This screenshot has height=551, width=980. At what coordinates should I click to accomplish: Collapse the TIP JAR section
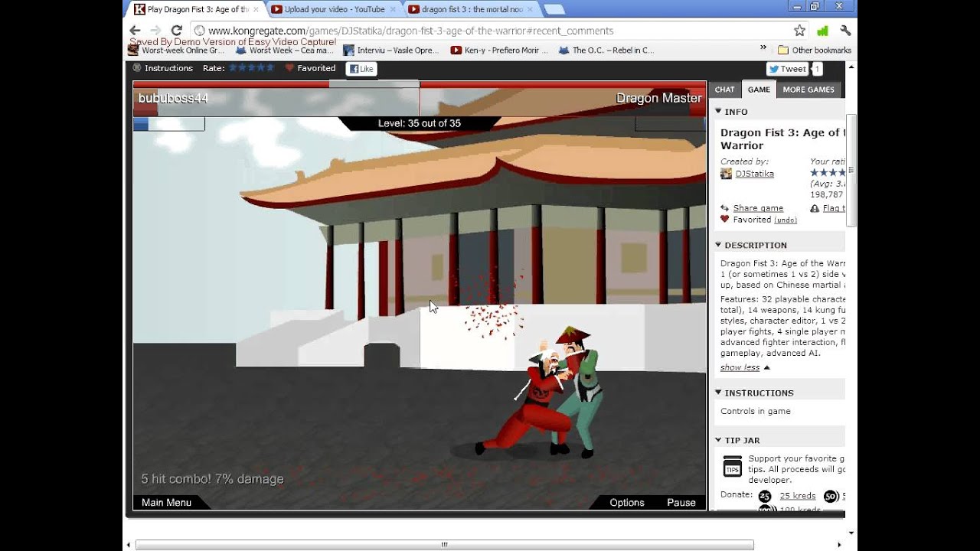[x=718, y=440]
